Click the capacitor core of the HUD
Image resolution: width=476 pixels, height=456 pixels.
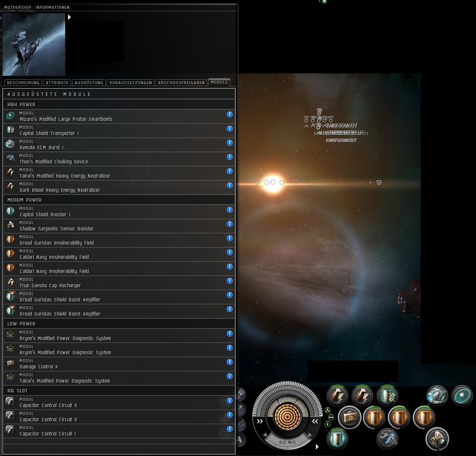pos(287,416)
